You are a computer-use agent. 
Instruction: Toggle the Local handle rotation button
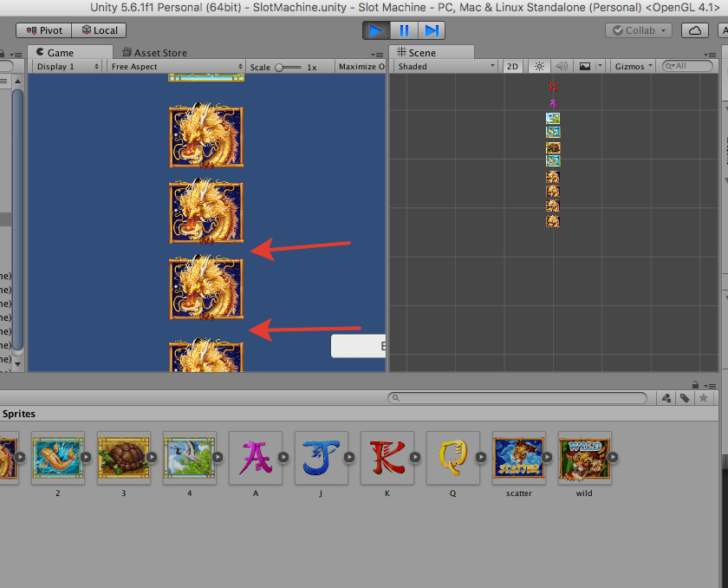(99, 30)
